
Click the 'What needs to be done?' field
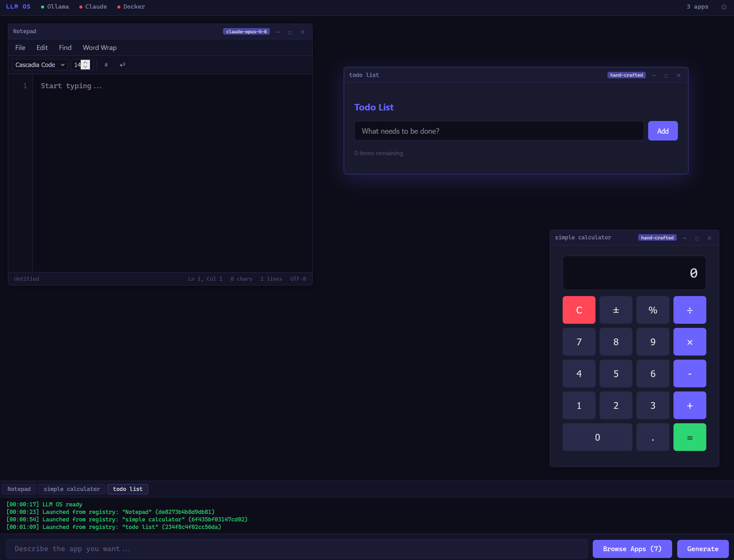pos(499,131)
